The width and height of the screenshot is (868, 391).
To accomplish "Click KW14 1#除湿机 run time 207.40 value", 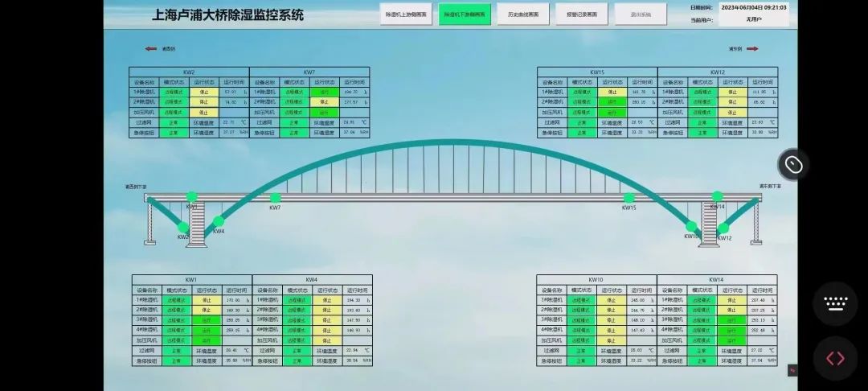I will coord(762,299).
